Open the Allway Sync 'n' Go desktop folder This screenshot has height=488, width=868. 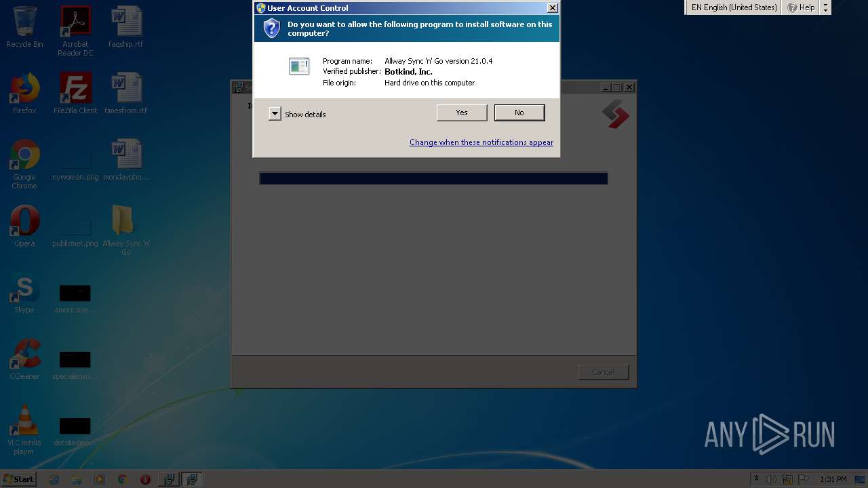[126, 230]
